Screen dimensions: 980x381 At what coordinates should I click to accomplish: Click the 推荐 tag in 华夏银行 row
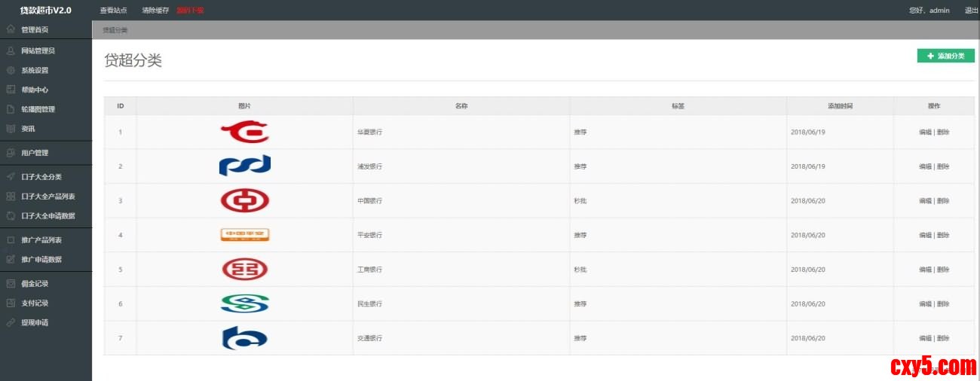580,133
